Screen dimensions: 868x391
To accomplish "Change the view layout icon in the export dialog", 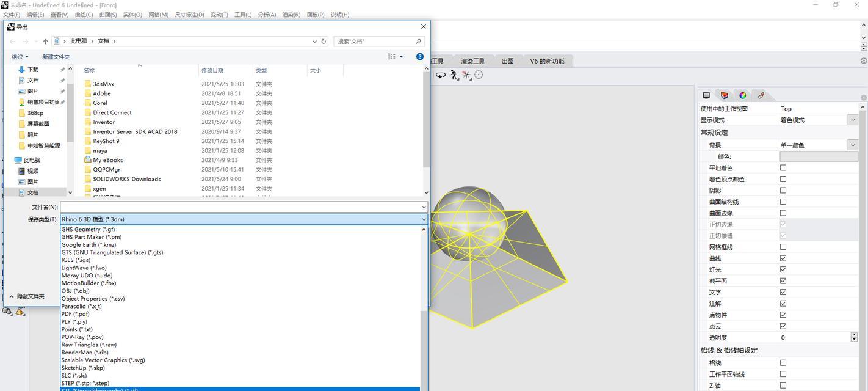I will pyautogui.click(x=391, y=56).
